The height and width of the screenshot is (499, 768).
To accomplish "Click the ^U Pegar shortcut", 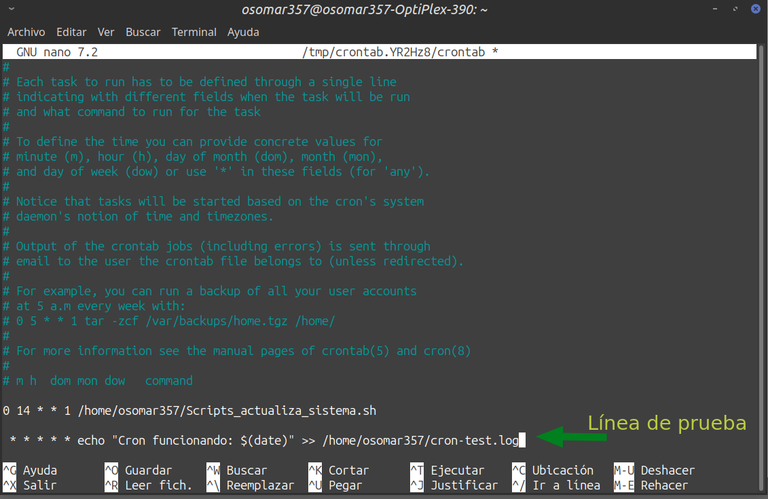I will coord(335,485).
